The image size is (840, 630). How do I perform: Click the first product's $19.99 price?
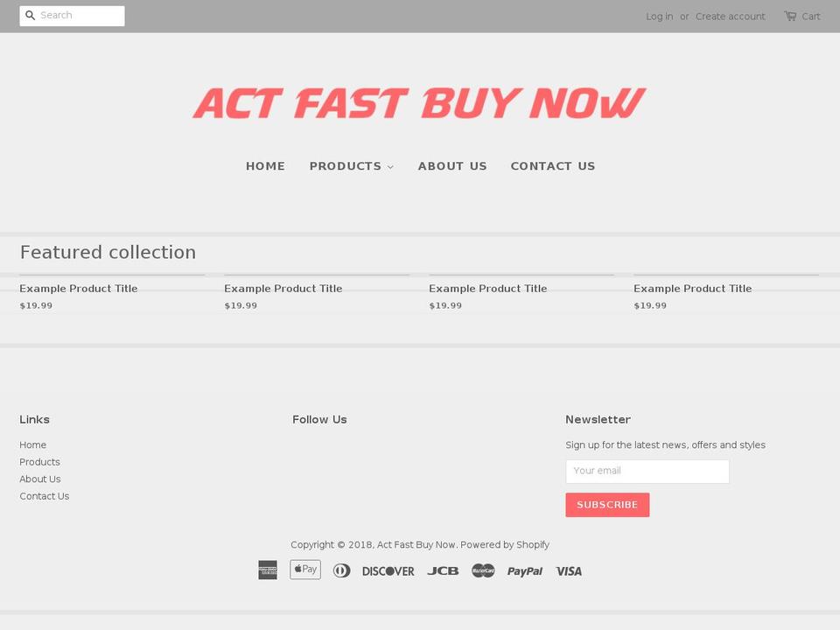tap(36, 305)
